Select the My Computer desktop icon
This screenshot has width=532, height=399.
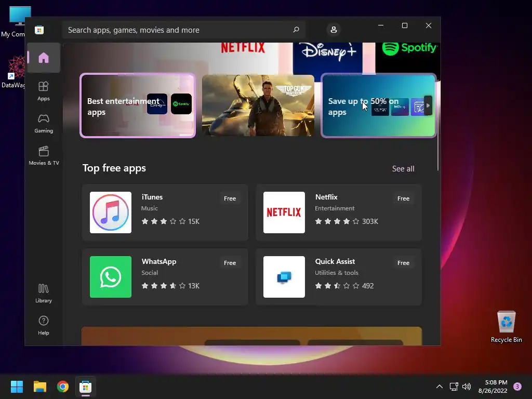[14, 22]
